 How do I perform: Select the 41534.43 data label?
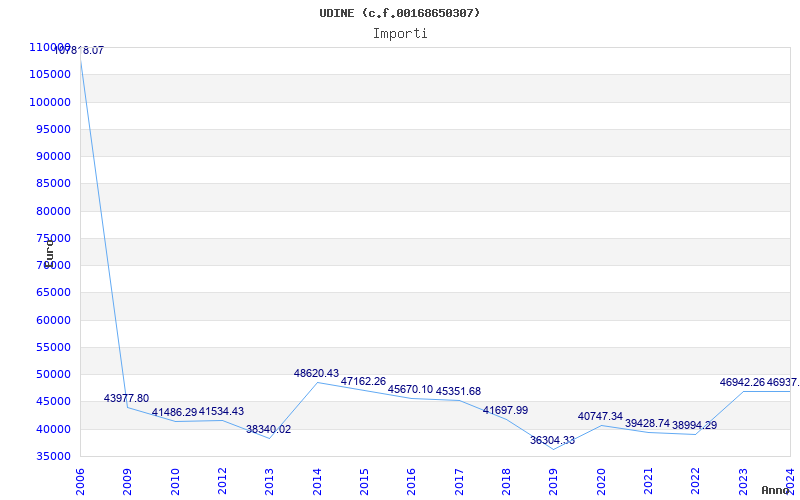click(221, 411)
